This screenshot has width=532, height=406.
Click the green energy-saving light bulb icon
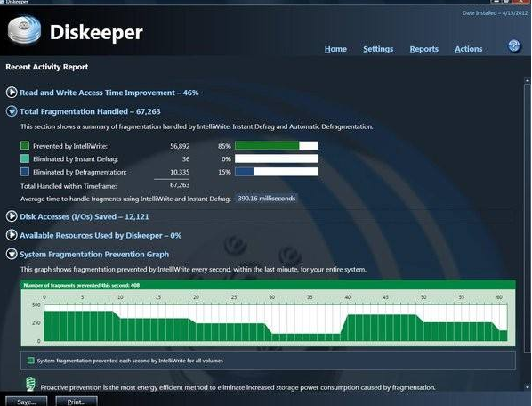31,384
